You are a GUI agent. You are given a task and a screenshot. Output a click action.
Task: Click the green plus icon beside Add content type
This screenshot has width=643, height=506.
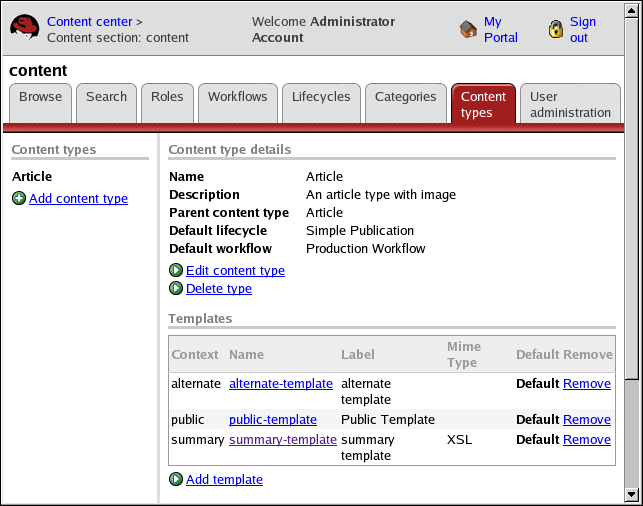pos(19,198)
